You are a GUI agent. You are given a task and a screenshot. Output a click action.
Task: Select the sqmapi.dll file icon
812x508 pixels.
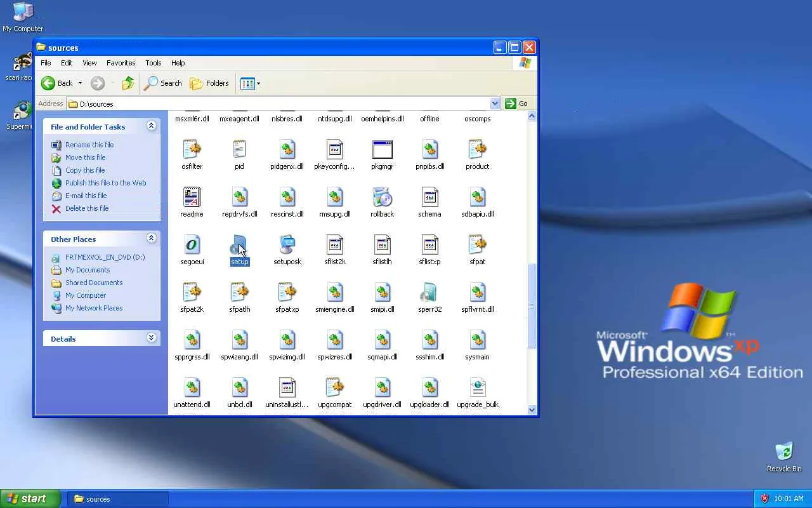point(382,340)
